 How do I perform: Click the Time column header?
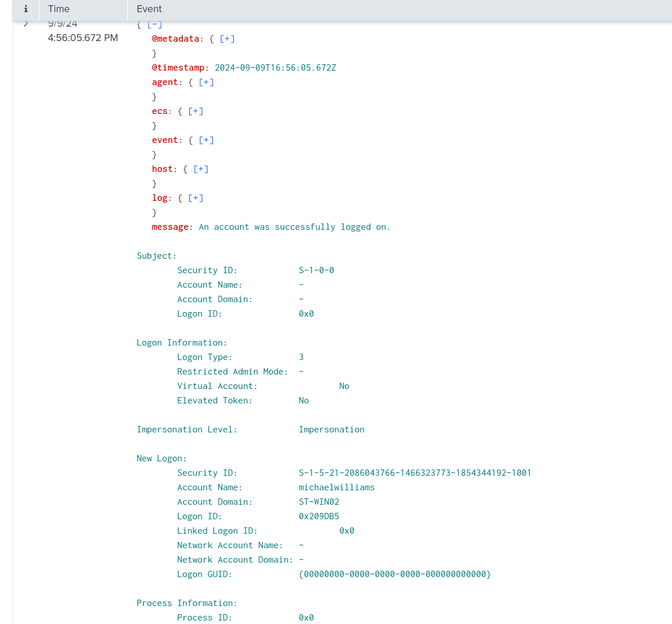(x=58, y=9)
